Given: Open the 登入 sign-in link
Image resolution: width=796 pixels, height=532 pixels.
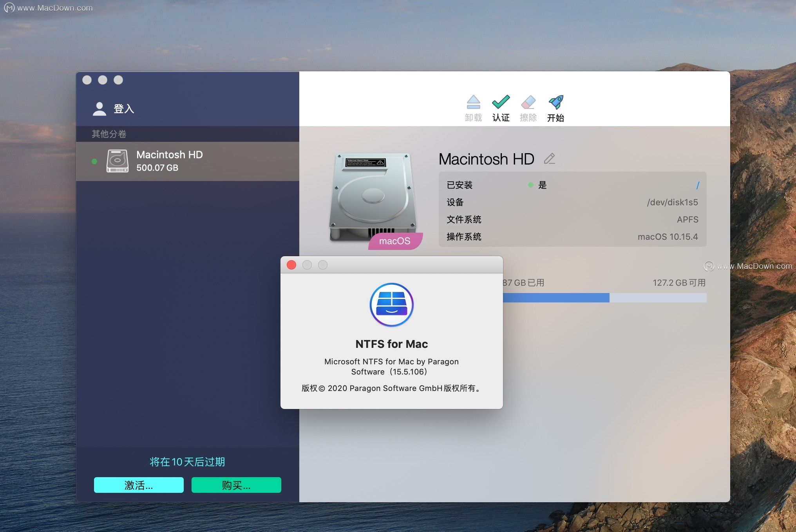Looking at the screenshot, I should coord(124,109).
